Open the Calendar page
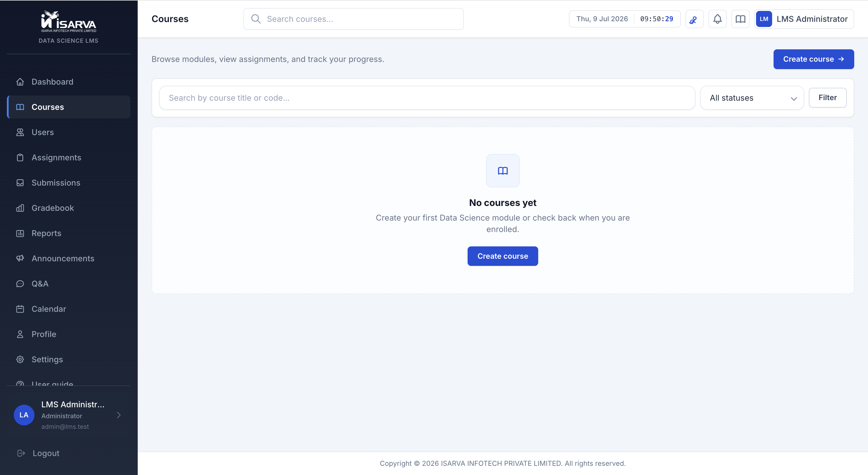This screenshot has width=868, height=475. tap(68, 309)
